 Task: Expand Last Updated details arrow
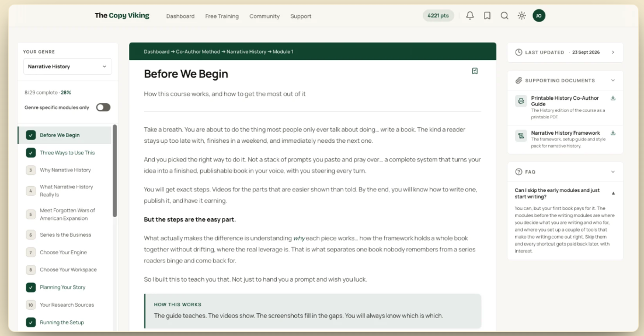[613, 52]
